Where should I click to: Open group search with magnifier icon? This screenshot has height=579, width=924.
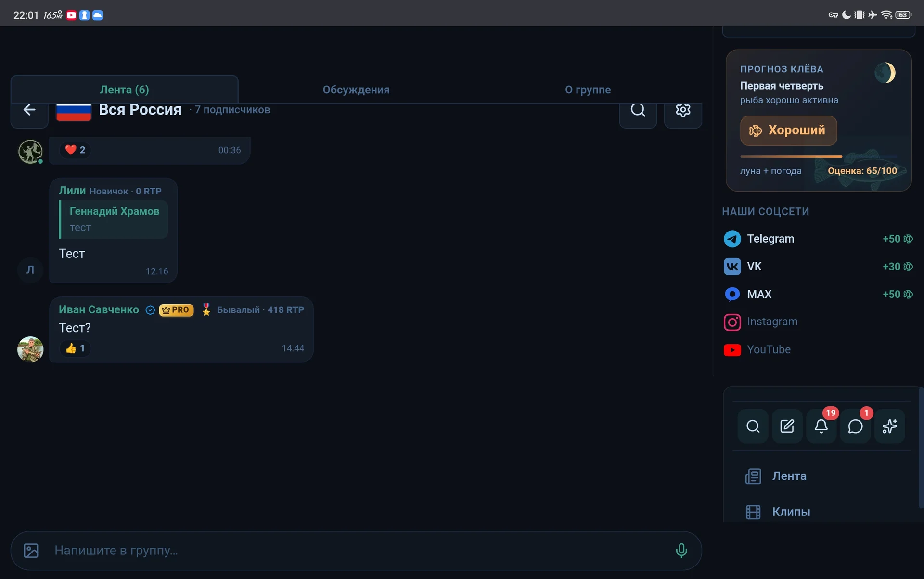pyautogui.click(x=638, y=111)
